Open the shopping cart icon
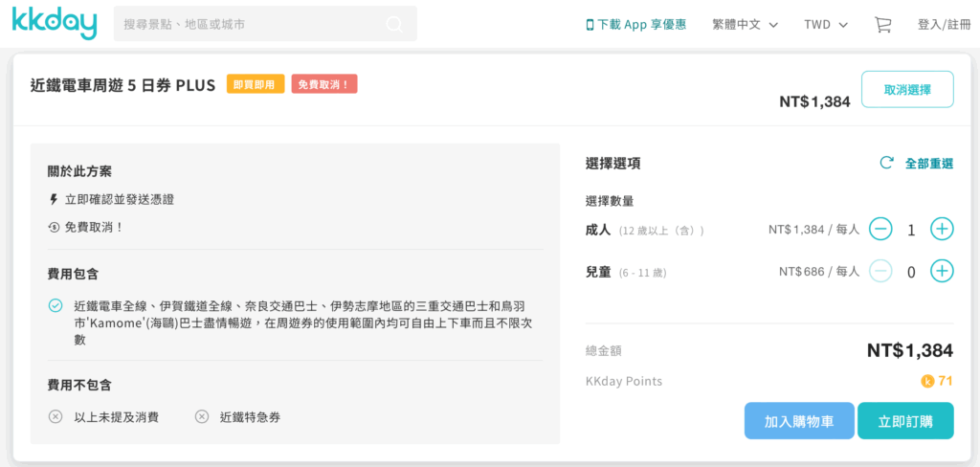This screenshot has width=980, height=467. point(882,24)
